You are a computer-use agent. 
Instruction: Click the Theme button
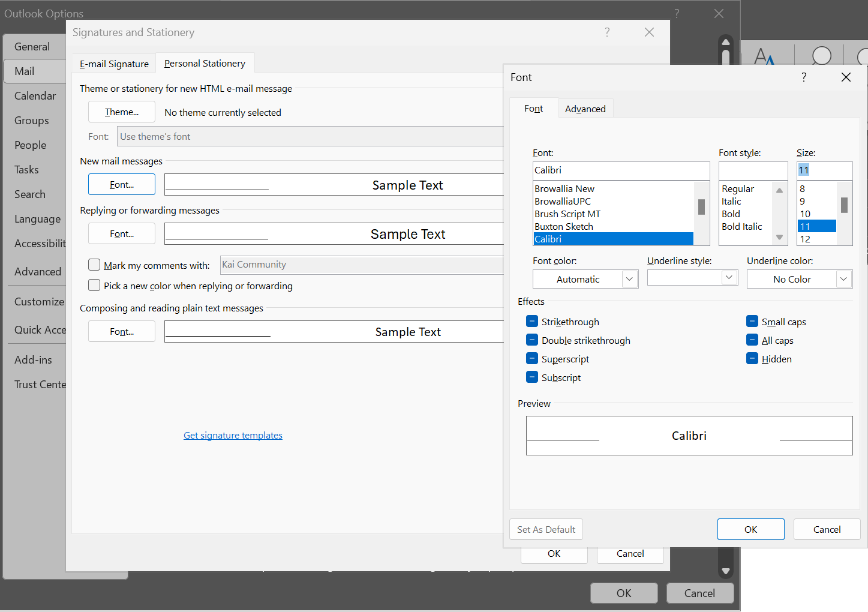(121, 112)
